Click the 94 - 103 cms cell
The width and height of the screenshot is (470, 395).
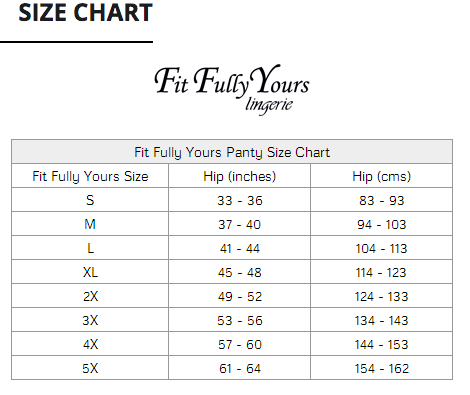381,224
